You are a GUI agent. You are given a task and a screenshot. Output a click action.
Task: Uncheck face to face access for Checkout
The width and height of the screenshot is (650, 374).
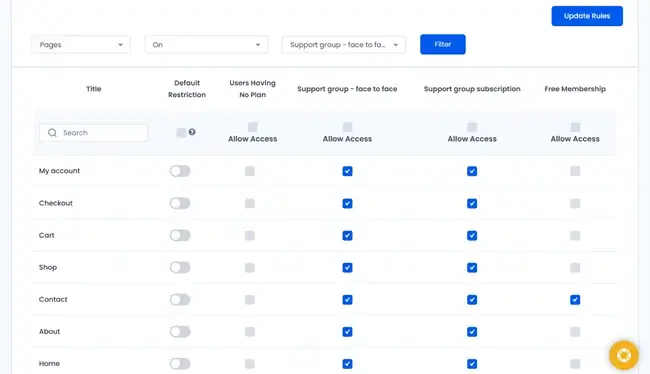tap(347, 204)
